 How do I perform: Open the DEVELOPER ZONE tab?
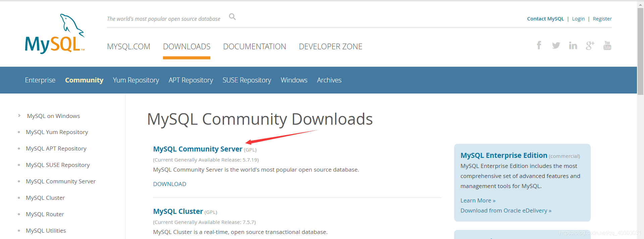330,47
